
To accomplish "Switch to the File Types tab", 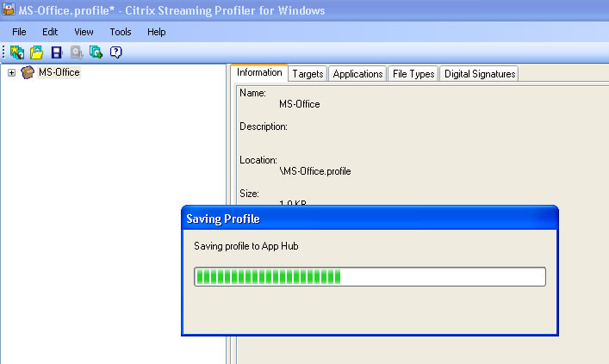I will coord(413,74).
